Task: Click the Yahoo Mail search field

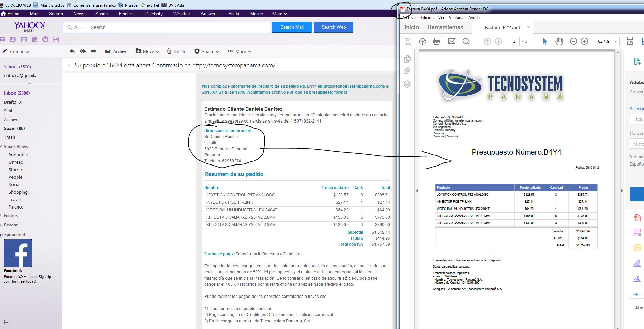Action: pos(178,27)
